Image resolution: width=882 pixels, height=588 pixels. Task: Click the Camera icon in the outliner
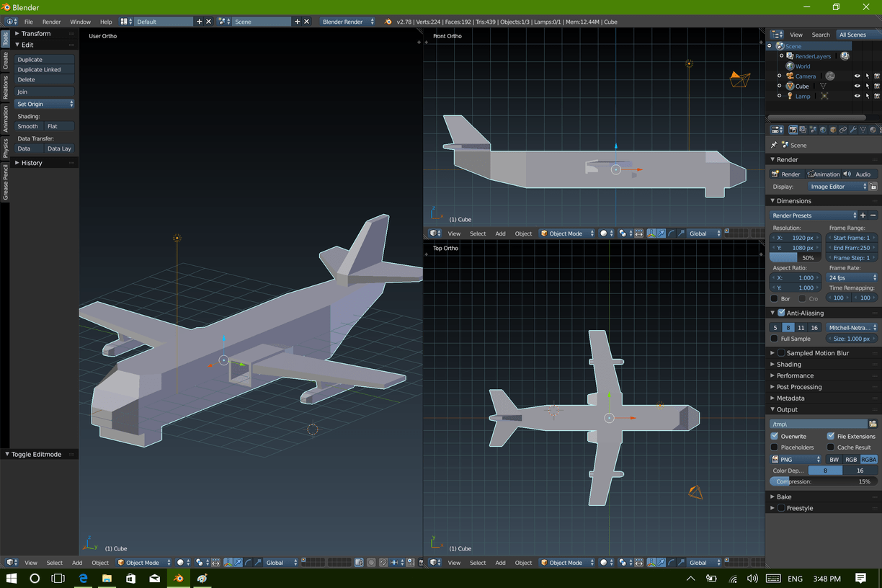pyautogui.click(x=790, y=76)
